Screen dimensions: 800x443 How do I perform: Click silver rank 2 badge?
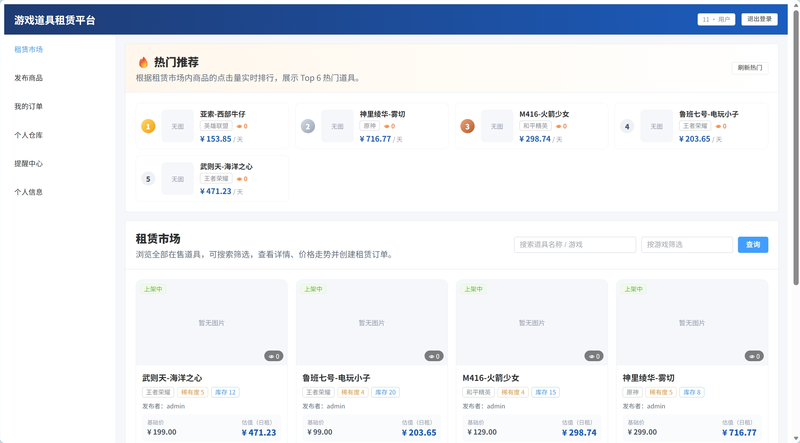coord(308,126)
